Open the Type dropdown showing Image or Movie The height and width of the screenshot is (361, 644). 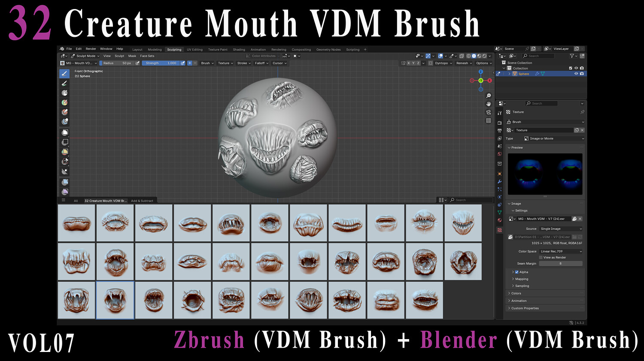pyautogui.click(x=554, y=138)
